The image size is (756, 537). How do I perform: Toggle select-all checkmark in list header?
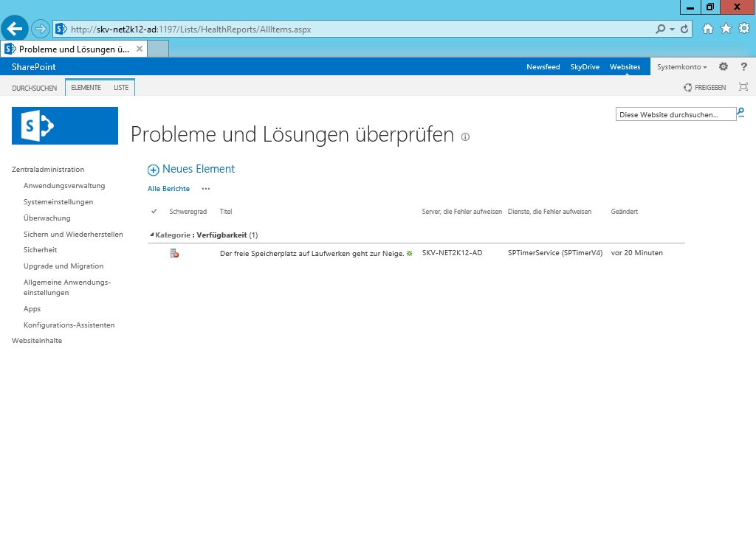pos(154,212)
